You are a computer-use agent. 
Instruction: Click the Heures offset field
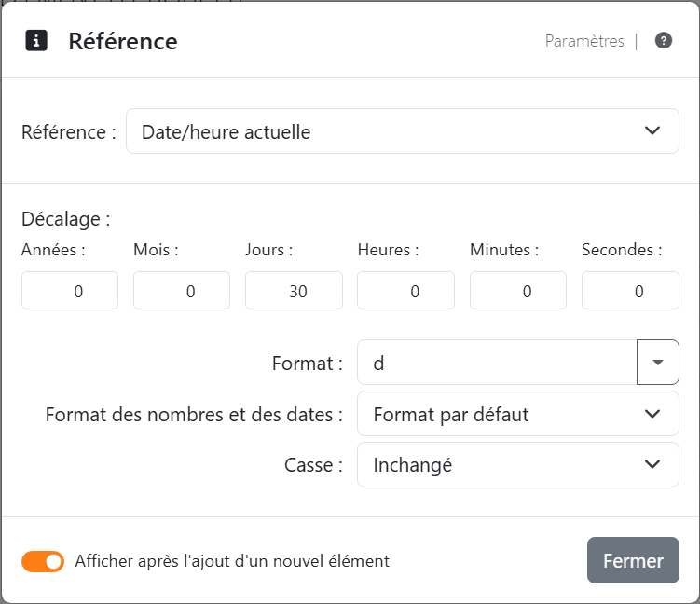[x=405, y=291]
